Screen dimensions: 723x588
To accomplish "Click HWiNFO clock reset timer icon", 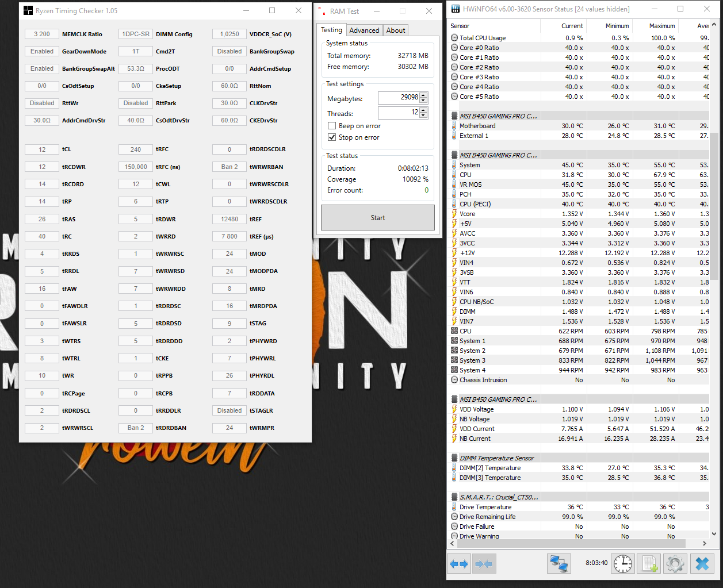I will (623, 564).
